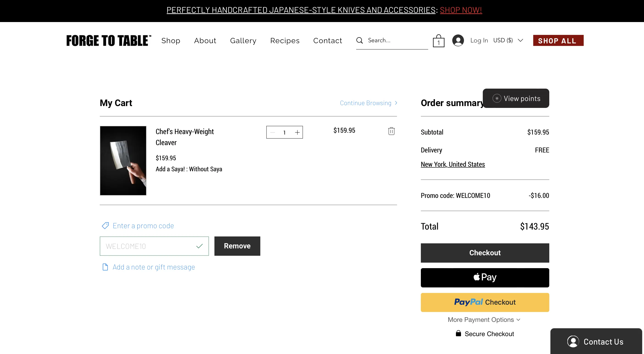Delete cleaver with trash icon

click(391, 131)
